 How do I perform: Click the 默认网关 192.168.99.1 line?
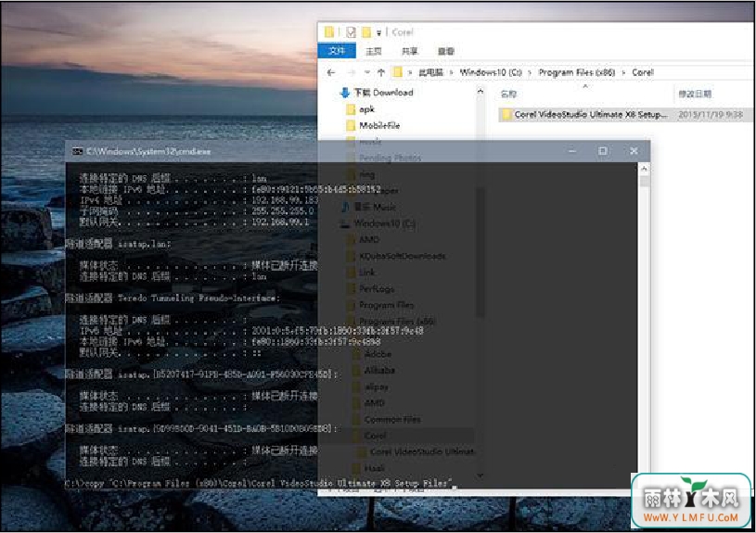(194, 222)
